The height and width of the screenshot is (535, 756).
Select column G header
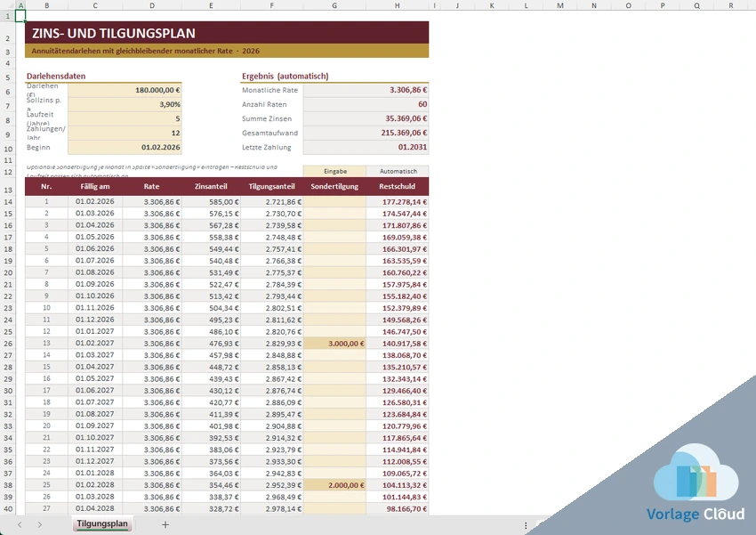(334, 5)
